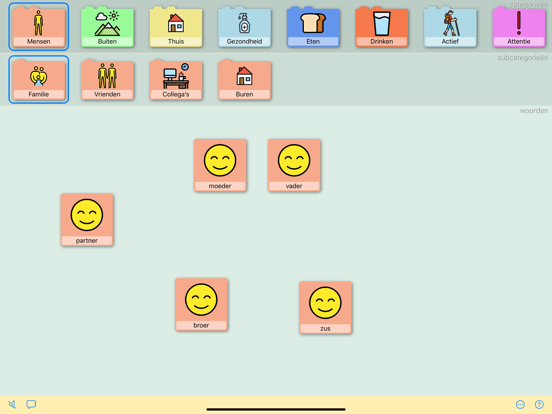Image resolution: width=552 pixels, height=414 pixels.
Task: Tap the moeder word card
Action: point(220,165)
